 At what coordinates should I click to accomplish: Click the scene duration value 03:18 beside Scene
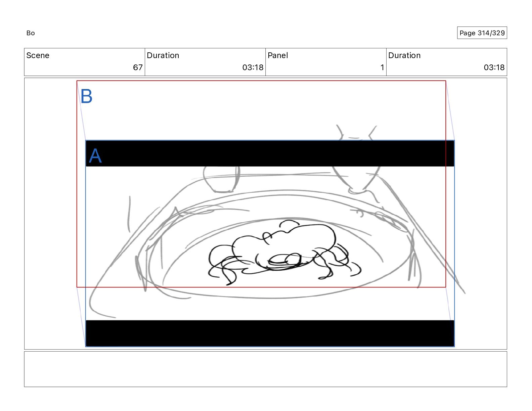point(253,67)
